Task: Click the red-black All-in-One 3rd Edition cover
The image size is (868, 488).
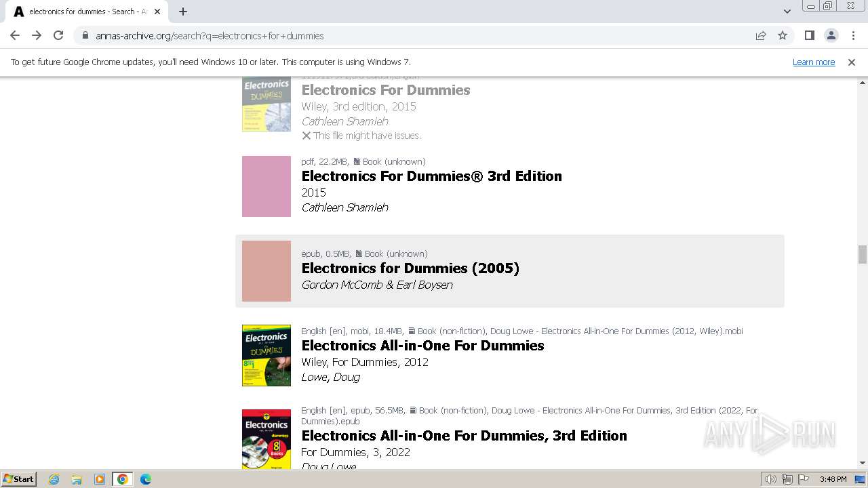Action: pyautogui.click(x=267, y=439)
